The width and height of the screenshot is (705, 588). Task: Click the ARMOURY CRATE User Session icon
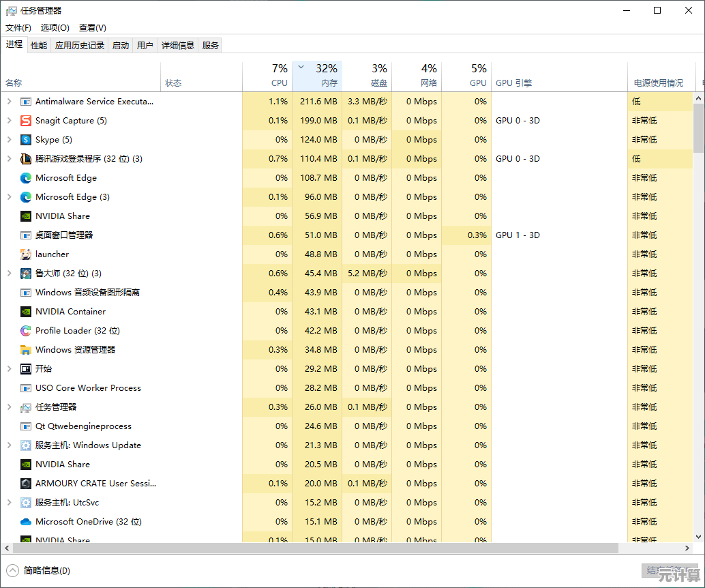26,484
